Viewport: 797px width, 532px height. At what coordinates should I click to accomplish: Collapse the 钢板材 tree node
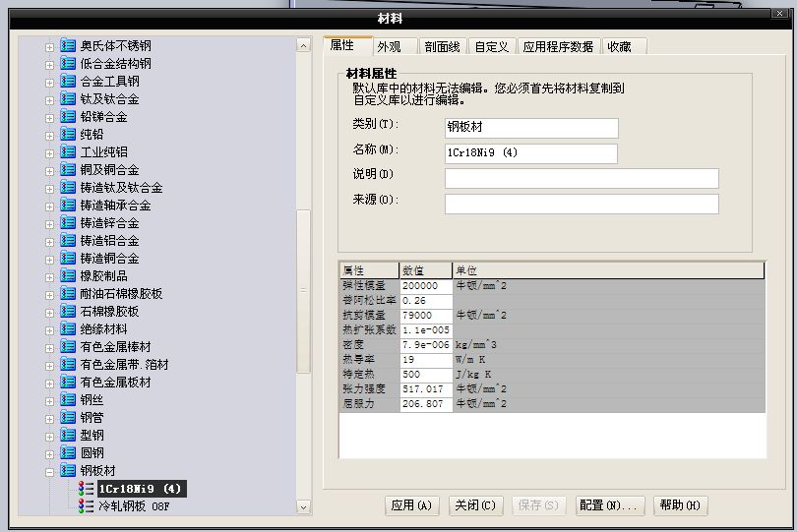point(49,472)
